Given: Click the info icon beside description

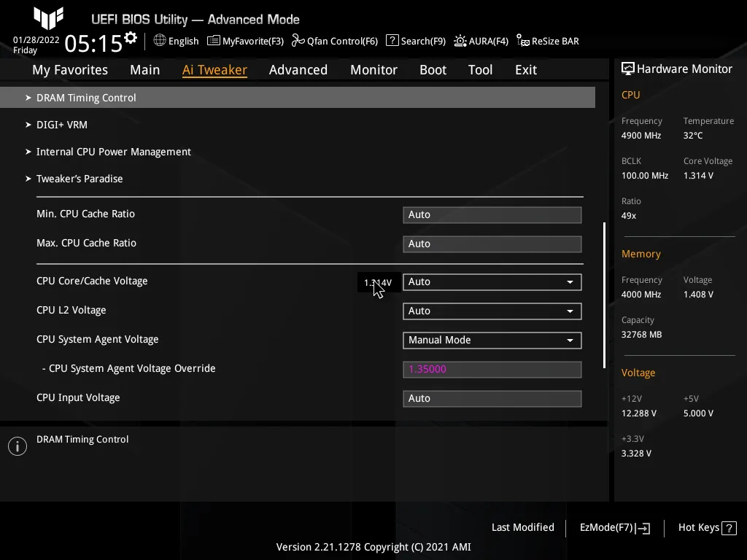Looking at the screenshot, I should [x=18, y=446].
